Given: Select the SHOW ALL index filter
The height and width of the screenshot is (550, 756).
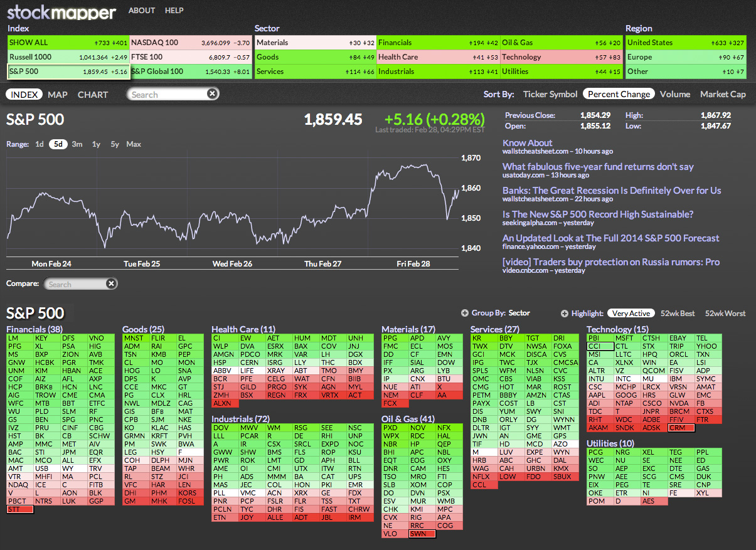Looking at the screenshot, I should click(68, 43).
